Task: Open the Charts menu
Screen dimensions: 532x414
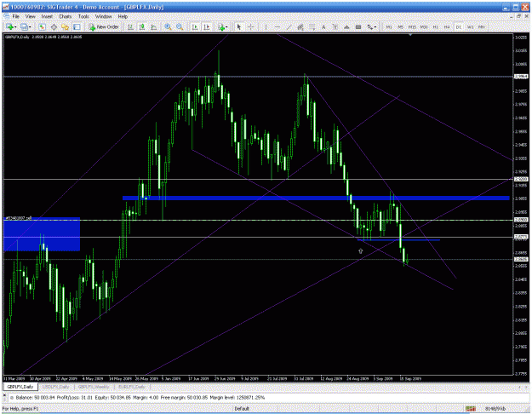Action: pos(66,16)
